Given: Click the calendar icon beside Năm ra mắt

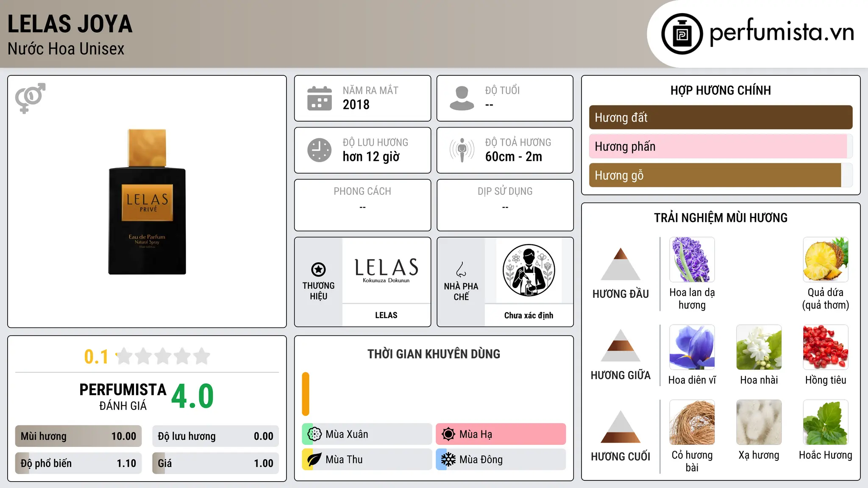Looking at the screenshot, I should click(x=320, y=98).
